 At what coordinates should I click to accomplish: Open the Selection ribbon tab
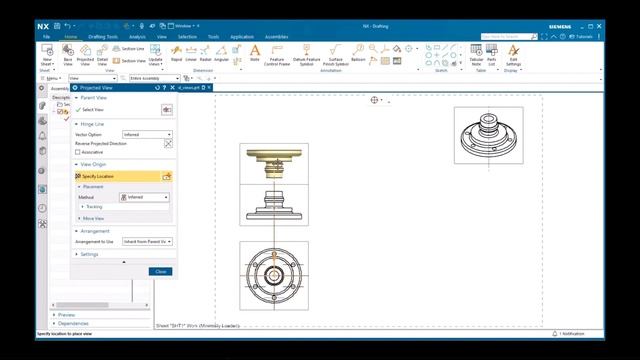point(187,37)
